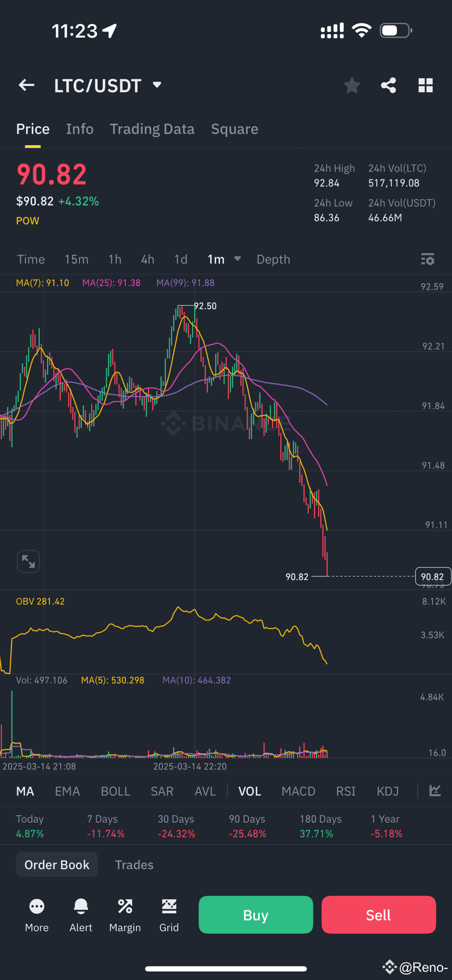Open the Order Book tab
Viewport: 452px width, 980px height.
click(x=57, y=865)
